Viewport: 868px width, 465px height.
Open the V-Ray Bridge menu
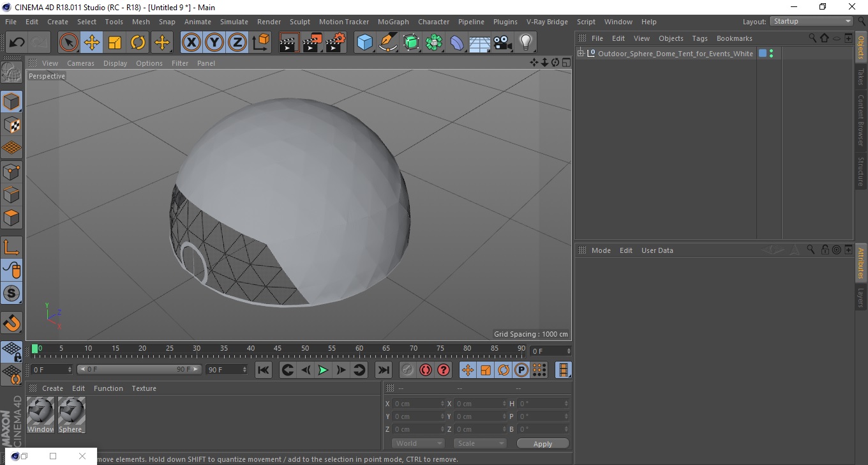point(547,22)
